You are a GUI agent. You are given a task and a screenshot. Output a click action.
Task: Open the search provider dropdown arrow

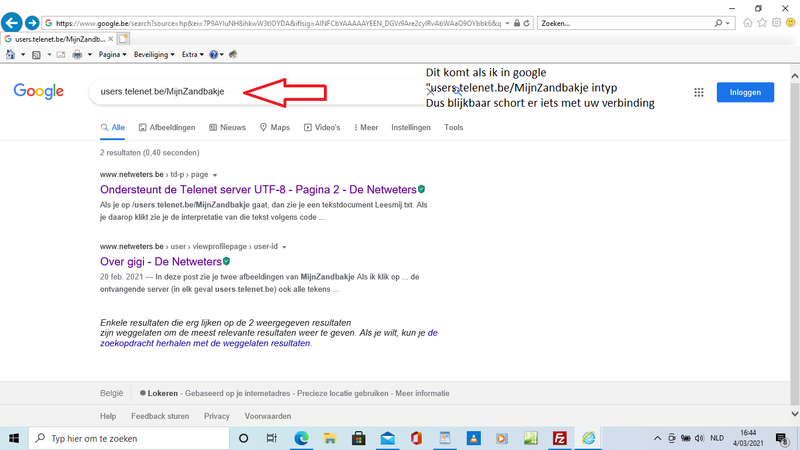(728, 23)
